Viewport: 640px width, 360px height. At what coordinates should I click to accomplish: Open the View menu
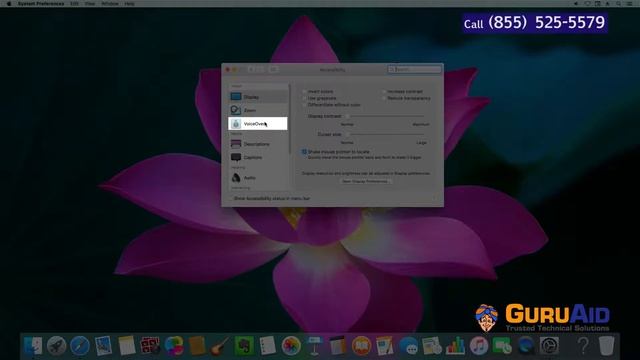pyautogui.click(x=90, y=3)
